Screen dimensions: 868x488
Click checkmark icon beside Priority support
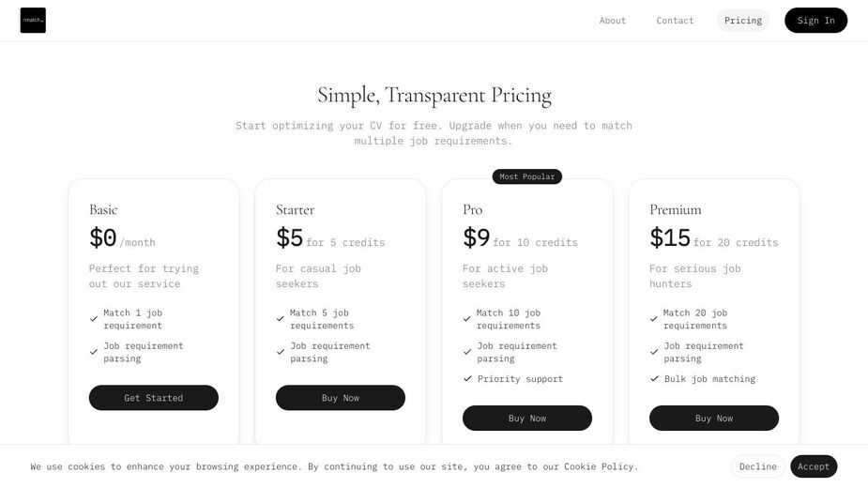(x=467, y=379)
